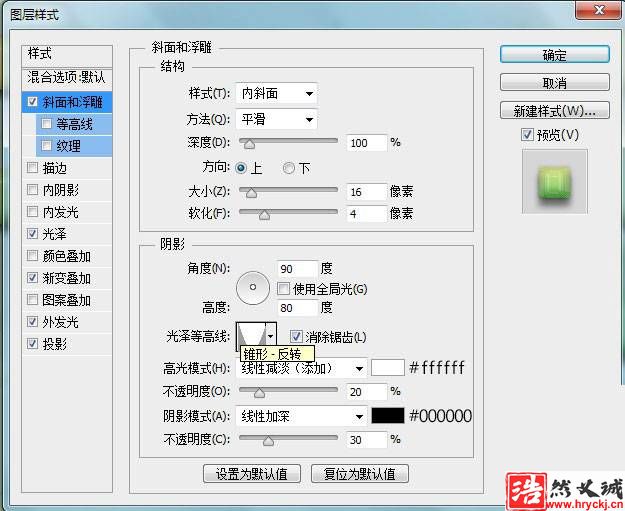Viewport: 625px width, 511px height.
Task: Click the 新建样式(W)... button
Action: pyautogui.click(x=554, y=110)
